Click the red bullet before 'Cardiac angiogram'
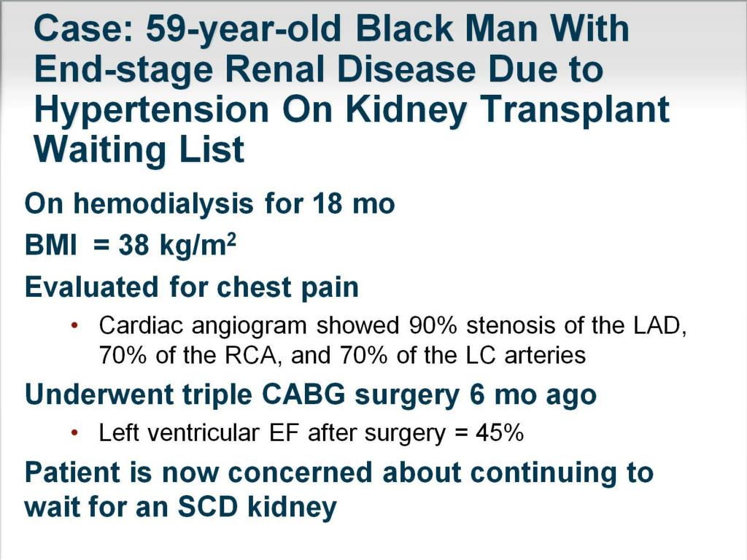The height and width of the screenshot is (560, 747). click(x=74, y=325)
